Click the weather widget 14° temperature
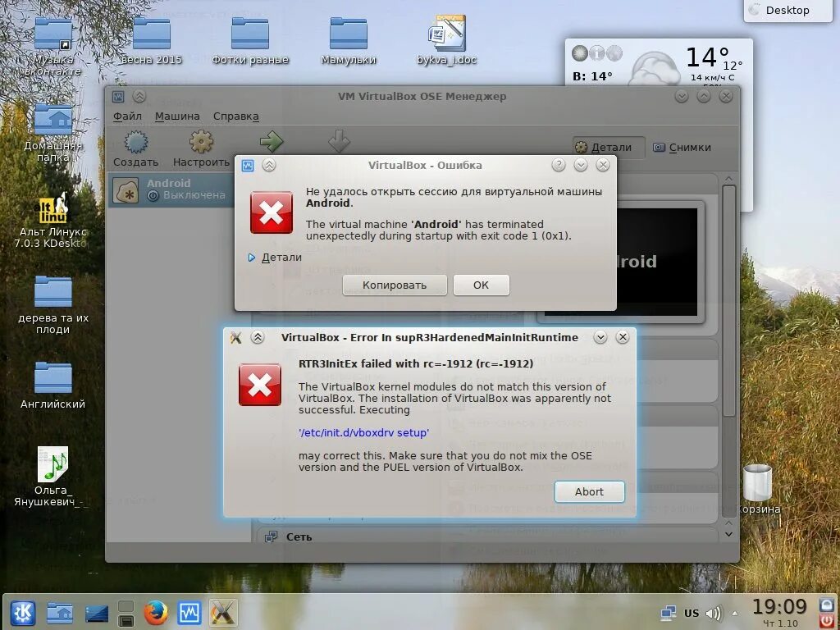 [x=707, y=57]
